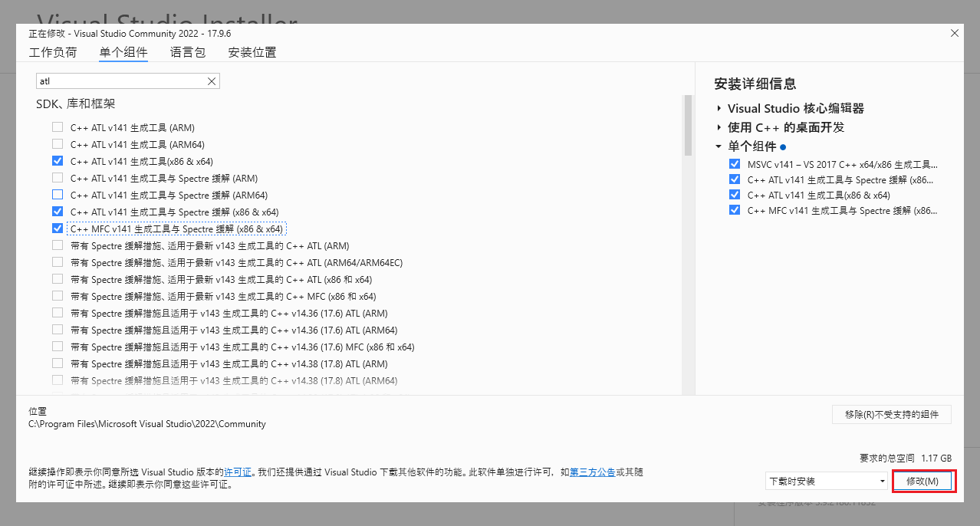Image resolution: width=980 pixels, height=526 pixels.
Task: Collapse the 单个组件 details node
Action: pos(719,146)
